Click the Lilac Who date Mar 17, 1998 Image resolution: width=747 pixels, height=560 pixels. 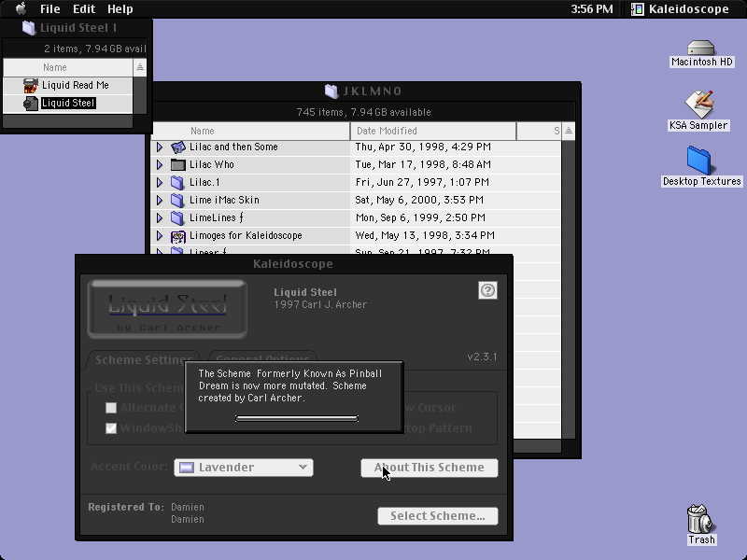point(423,165)
